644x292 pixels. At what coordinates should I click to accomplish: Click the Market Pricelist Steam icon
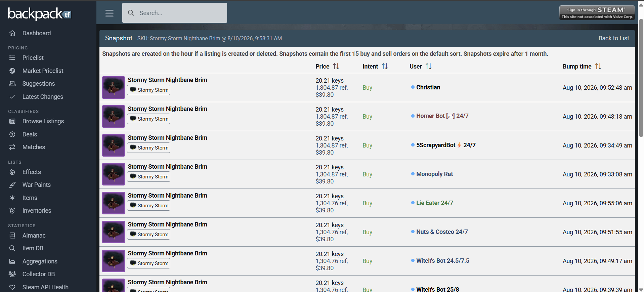tap(12, 71)
